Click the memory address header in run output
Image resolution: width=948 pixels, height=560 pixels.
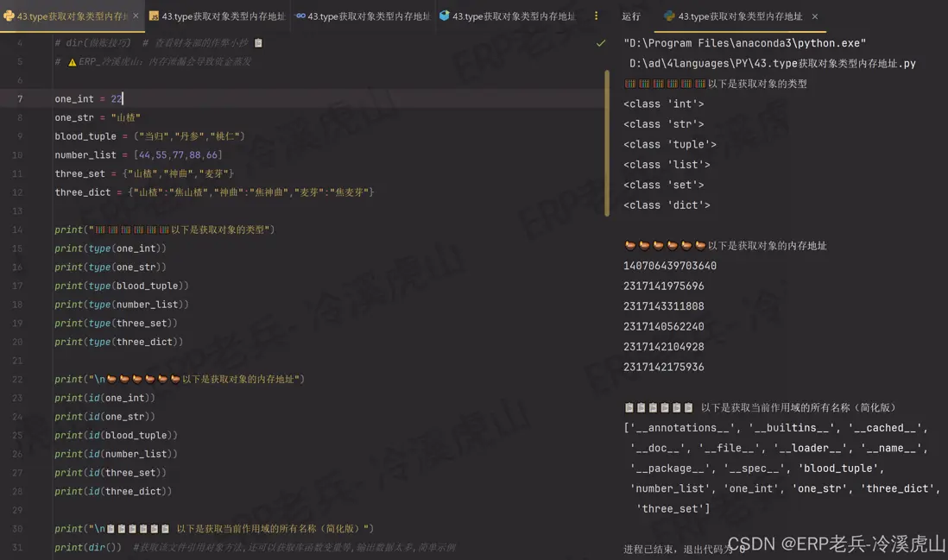point(725,245)
